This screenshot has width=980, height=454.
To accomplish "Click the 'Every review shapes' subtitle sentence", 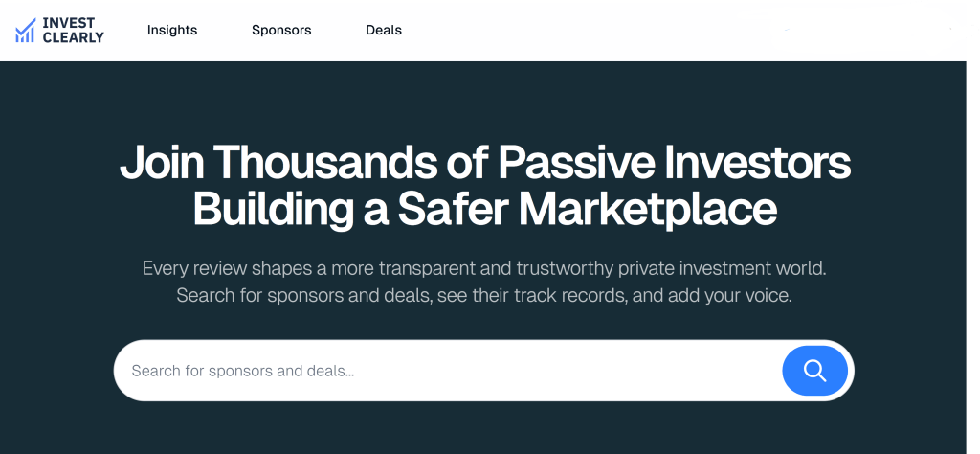I will click(x=484, y=268).
